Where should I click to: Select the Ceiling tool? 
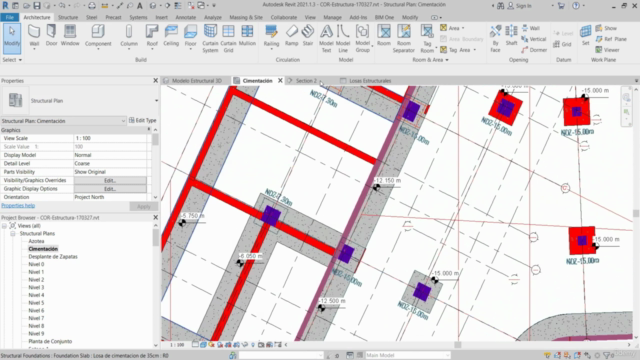pos(171,35)
